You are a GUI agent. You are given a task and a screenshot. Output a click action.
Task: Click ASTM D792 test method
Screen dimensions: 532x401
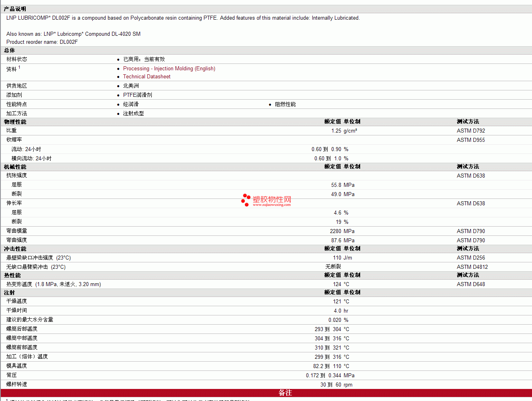[x=471, y=131]
